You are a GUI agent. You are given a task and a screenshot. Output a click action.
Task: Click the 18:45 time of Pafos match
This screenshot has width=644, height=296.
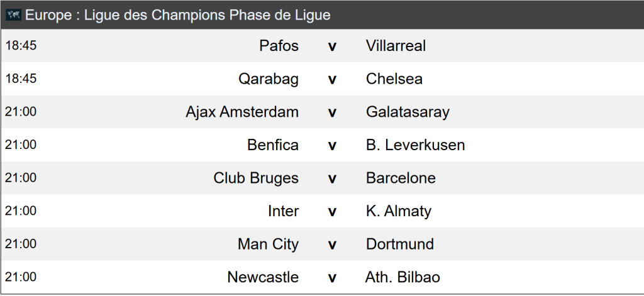(x=21, y=46)
